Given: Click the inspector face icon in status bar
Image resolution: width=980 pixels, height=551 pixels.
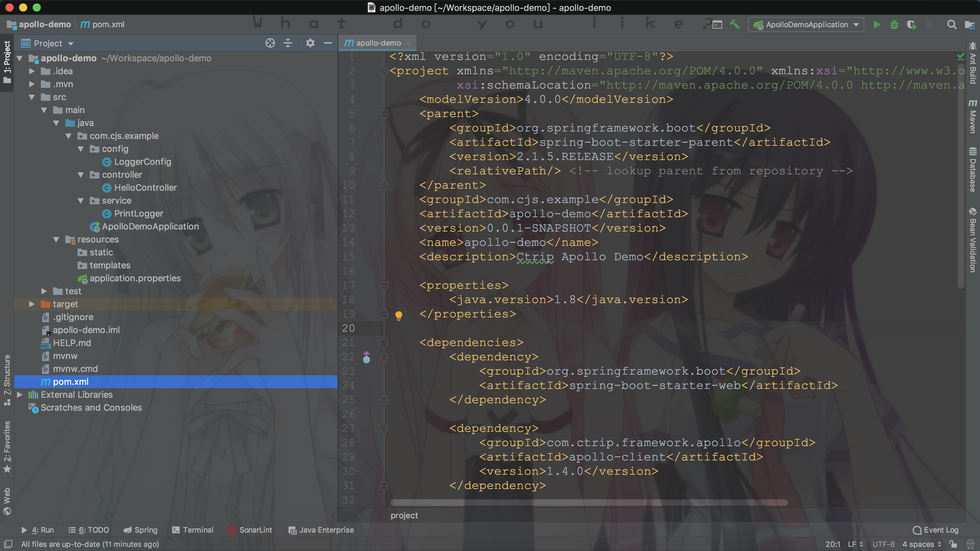Looking at the screenshot, I should click(970, 544).
